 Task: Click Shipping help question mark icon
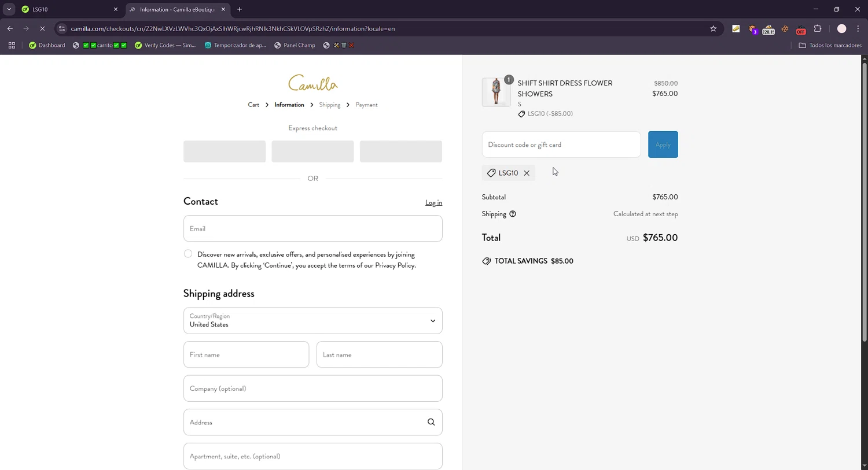(513, 214)
